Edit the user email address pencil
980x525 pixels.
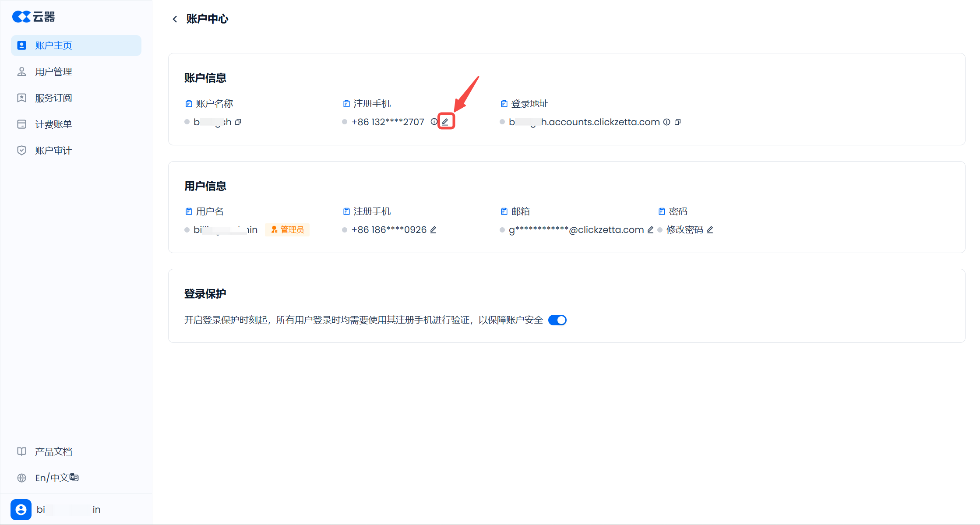tap(650, 230)
